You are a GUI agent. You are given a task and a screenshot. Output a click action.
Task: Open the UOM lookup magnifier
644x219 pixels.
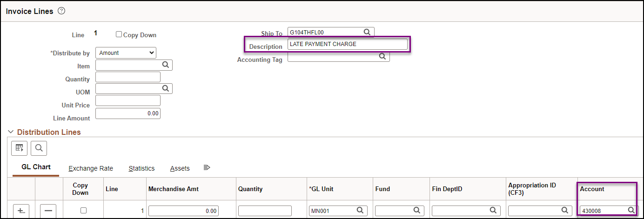[166, 88]
